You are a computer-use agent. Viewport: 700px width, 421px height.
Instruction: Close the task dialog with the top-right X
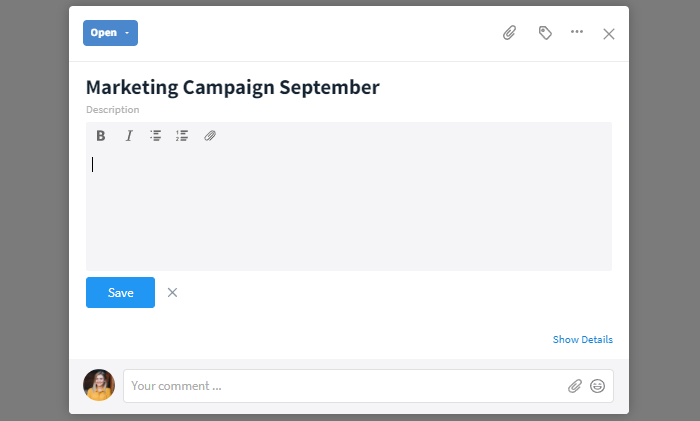(609, 34)
